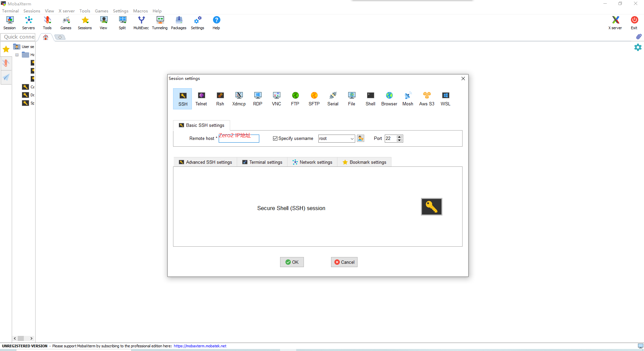Image resolution: width=644 pixels, height=351 pixels.
Task: Click the View toolbar button
Action: point(104,23)
